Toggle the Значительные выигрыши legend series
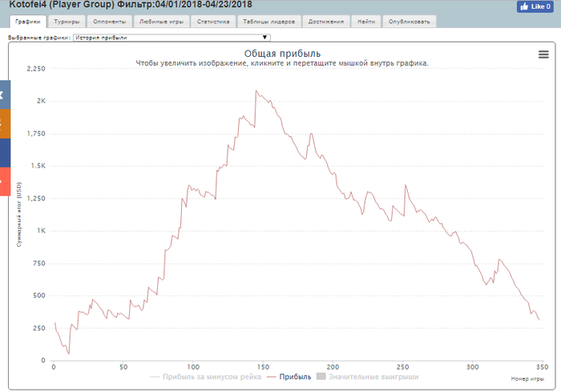This screenshot has height=392, width=561. click(367, 377)
